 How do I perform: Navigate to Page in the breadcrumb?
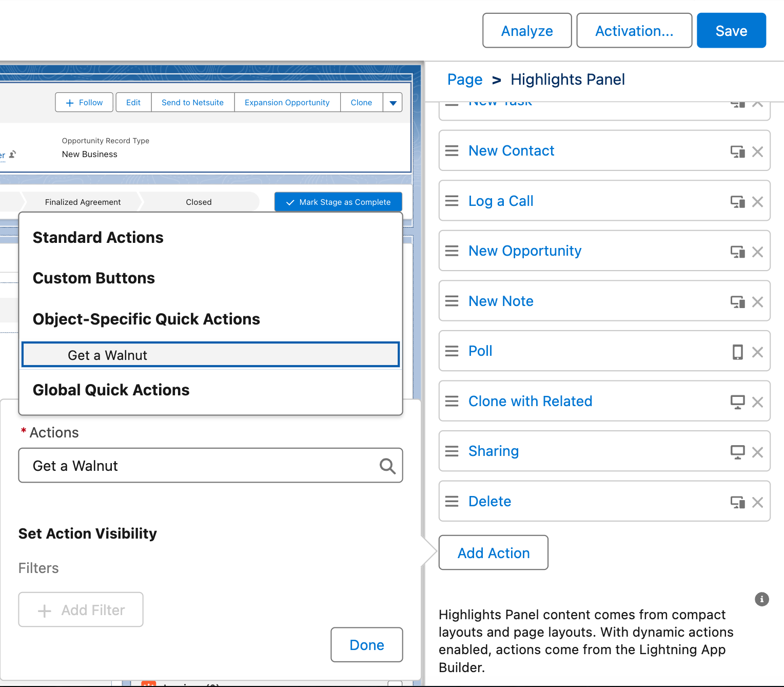click(464, 80)
